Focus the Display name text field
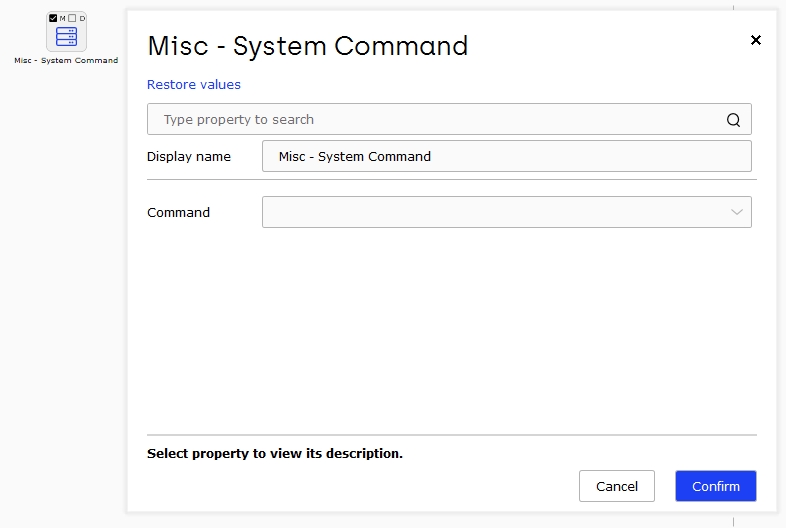786x528 pixels. pyautogui.click(x=506, y=156)
